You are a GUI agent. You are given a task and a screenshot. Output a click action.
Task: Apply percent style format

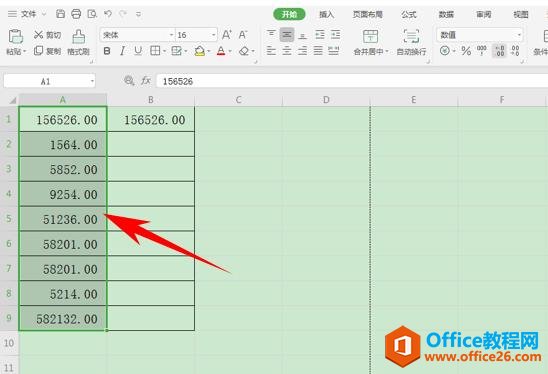tap(466, 51)
